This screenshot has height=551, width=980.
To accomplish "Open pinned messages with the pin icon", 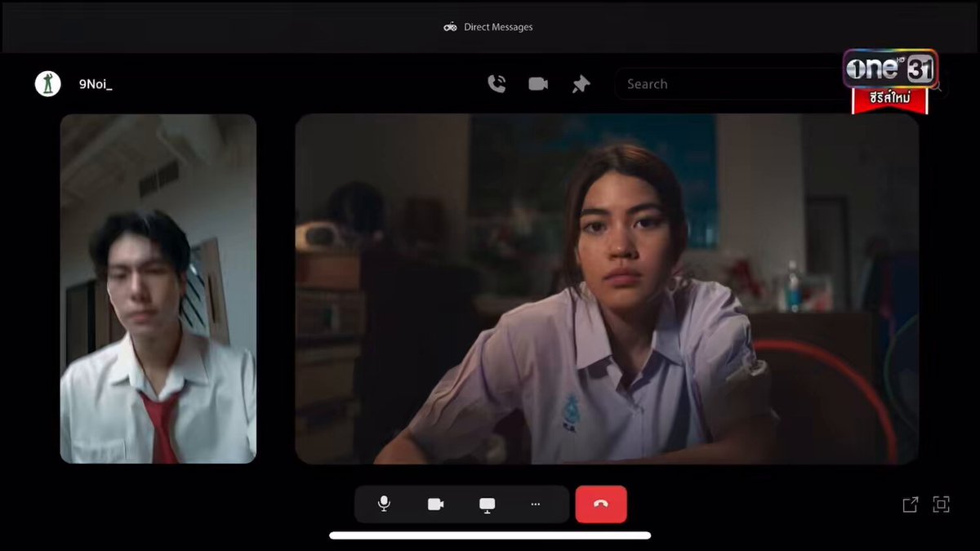I will (581, 84).
